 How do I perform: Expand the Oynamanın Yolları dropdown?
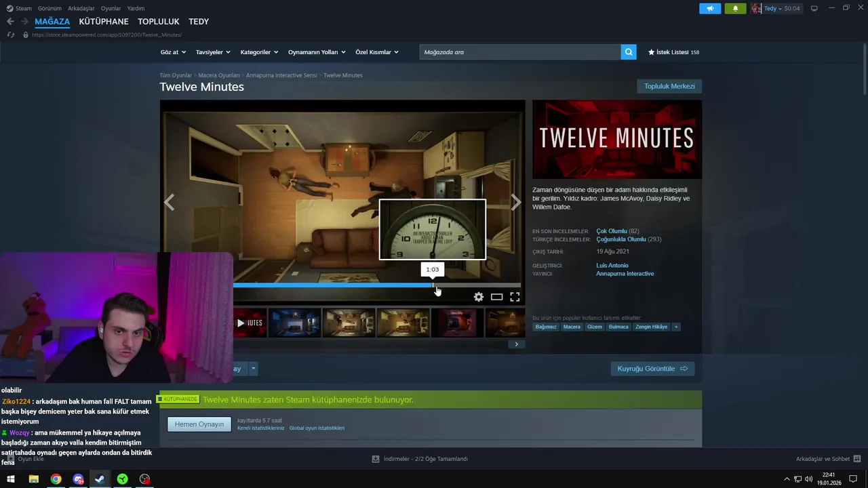pyautogui.click(x=317, y=52)
